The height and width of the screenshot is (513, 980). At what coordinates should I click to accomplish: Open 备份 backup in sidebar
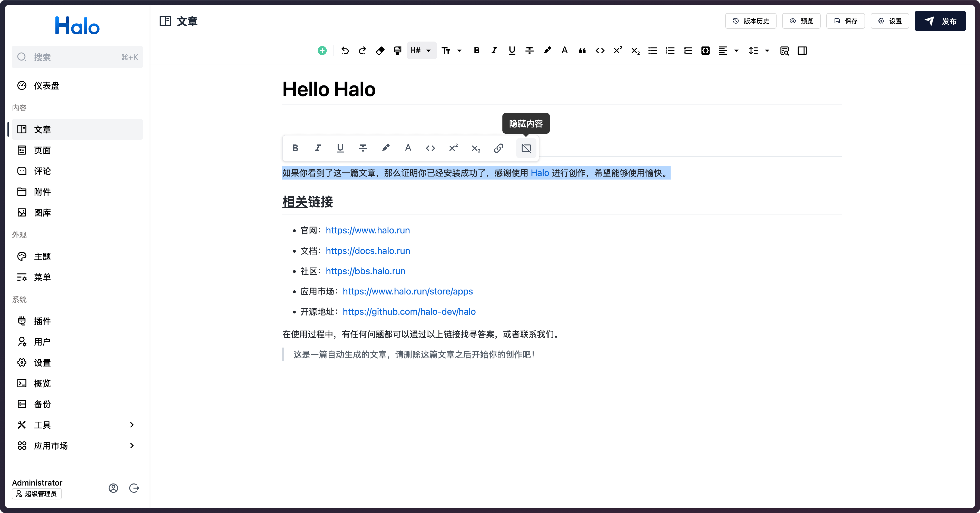(77, 404)
